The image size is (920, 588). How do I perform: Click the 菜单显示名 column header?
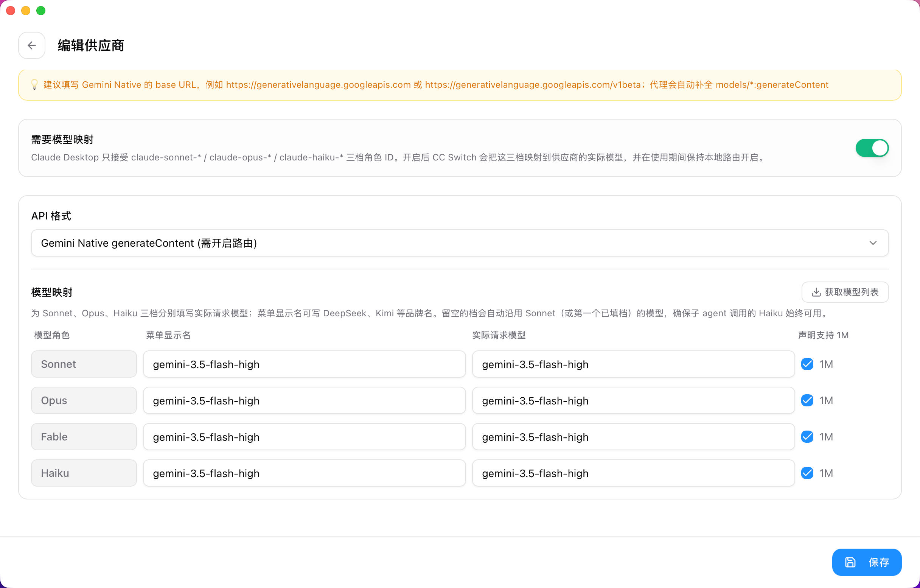(168, 335)
